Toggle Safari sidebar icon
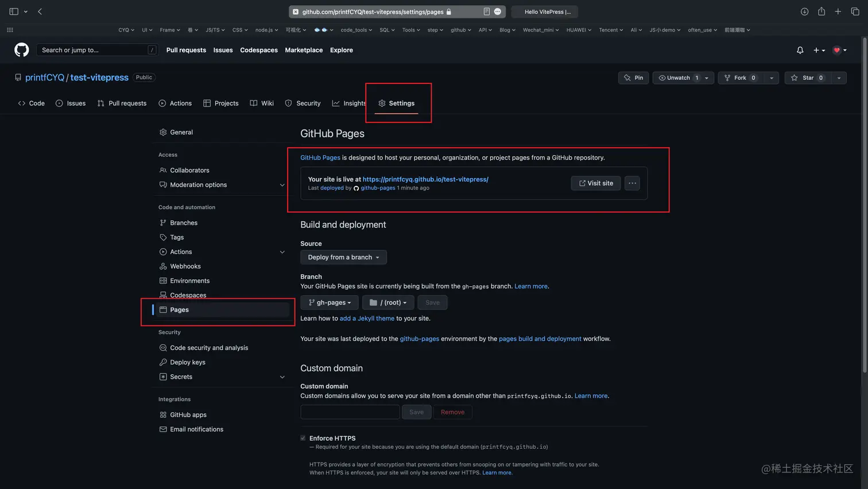The width and height of the screenshot is (868, 489). tap(14, 11)
